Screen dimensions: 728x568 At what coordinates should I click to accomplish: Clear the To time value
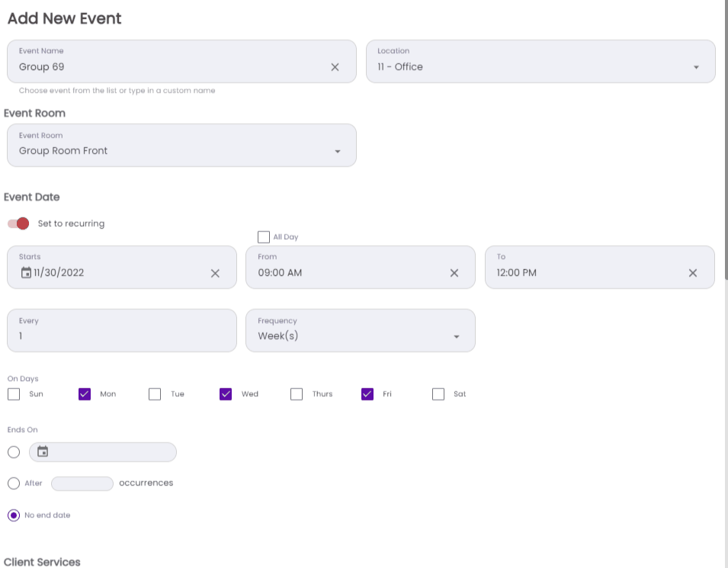[693, 273]
